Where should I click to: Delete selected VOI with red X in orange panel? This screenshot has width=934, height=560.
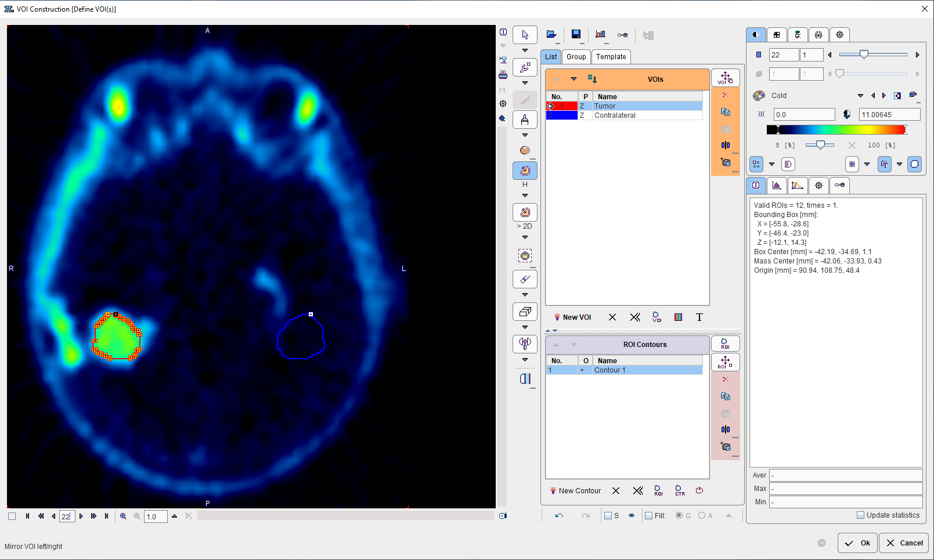pos(725,95)
